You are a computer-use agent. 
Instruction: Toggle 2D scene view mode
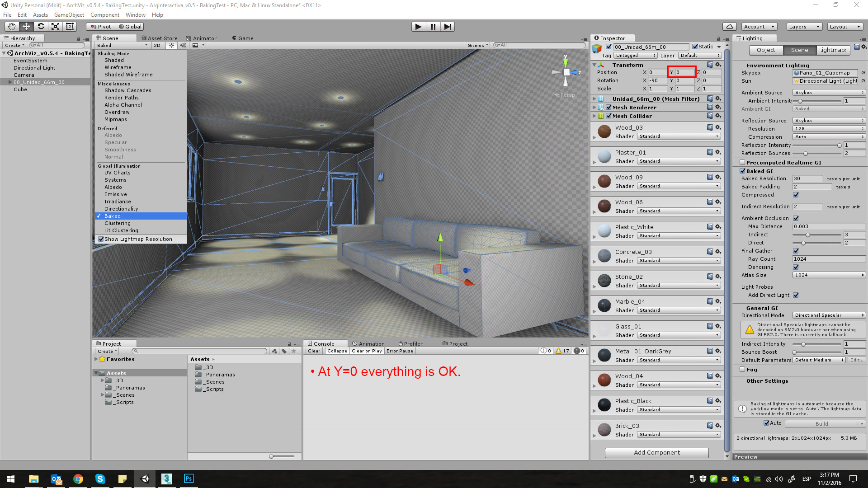tap(157, 45)
